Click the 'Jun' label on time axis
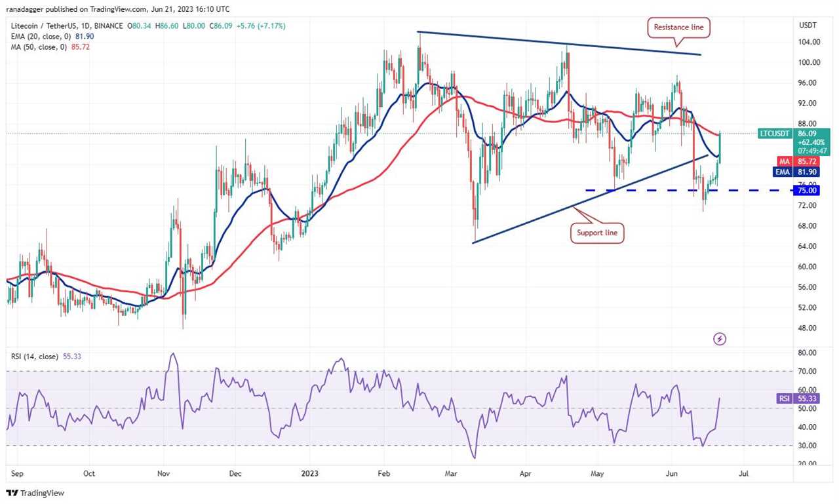The height and width of the screenshot is (504, 839). pyautogui.click(x=672, y=473)
